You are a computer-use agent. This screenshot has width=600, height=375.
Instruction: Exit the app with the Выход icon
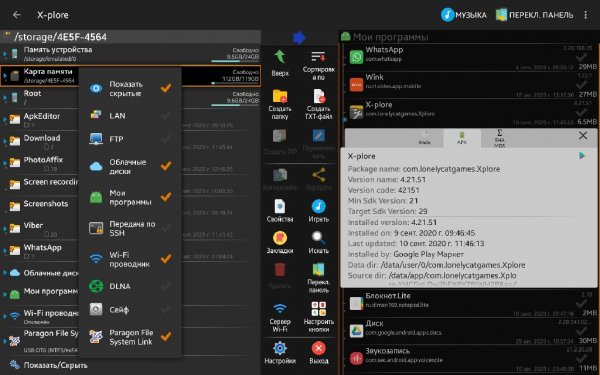click(x=318, y=348)
